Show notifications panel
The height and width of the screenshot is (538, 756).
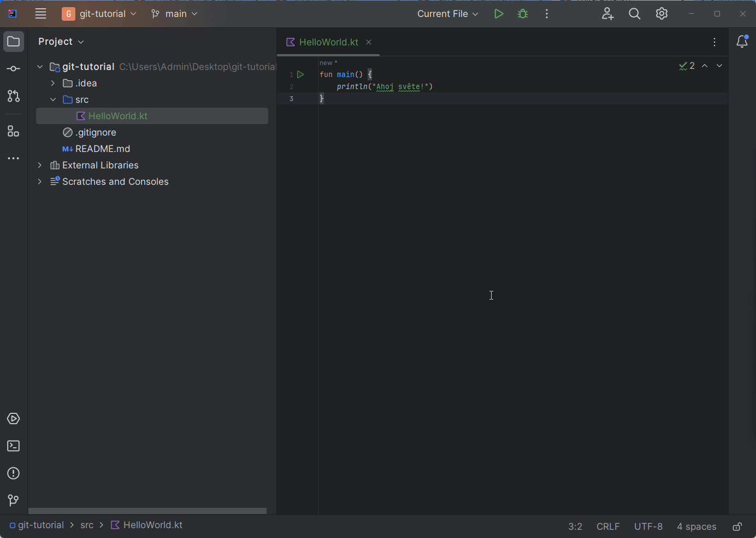pyautogui.click(x=742, y=42)
